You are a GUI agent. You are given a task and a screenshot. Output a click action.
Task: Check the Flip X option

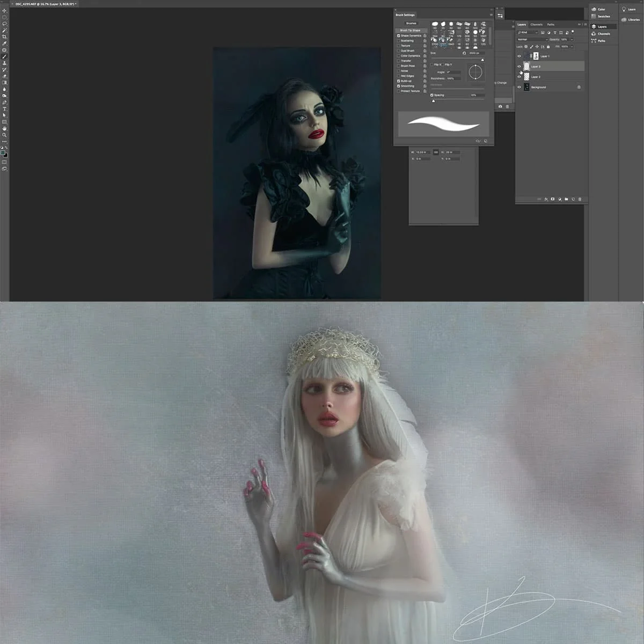pos(432,64)
